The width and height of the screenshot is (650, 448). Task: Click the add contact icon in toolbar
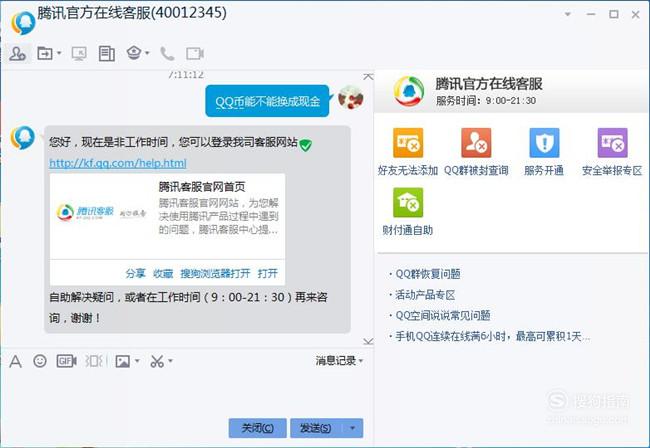(18, 54)
